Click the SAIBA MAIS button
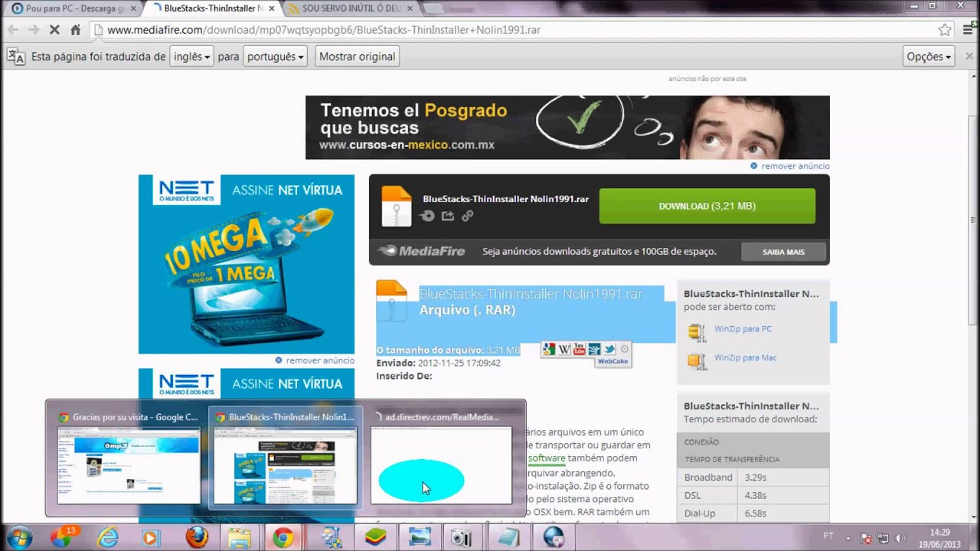The image size is (980, 551). 783,252
